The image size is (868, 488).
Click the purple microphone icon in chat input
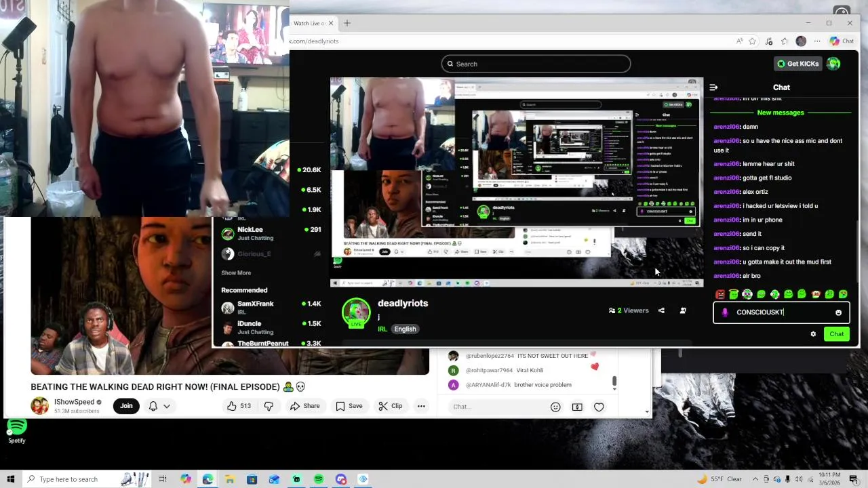pos(725,312)
